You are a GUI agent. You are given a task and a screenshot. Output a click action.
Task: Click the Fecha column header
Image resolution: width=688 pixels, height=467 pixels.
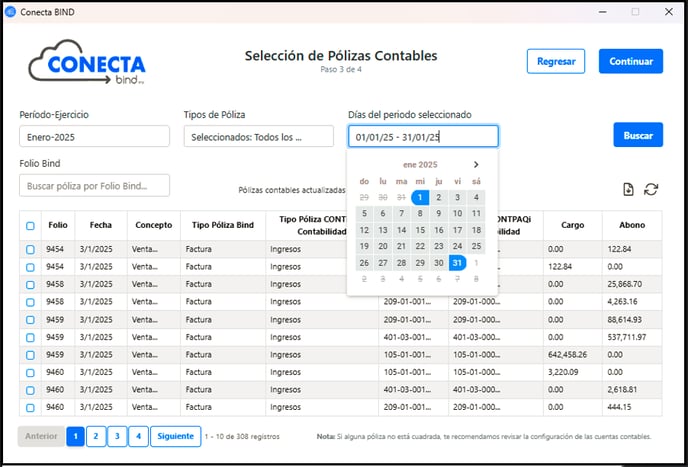point(101,225)
